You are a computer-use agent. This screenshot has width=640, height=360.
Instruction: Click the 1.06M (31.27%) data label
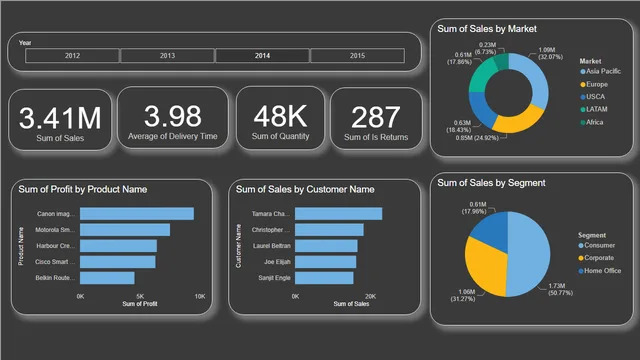coord(463,295)
